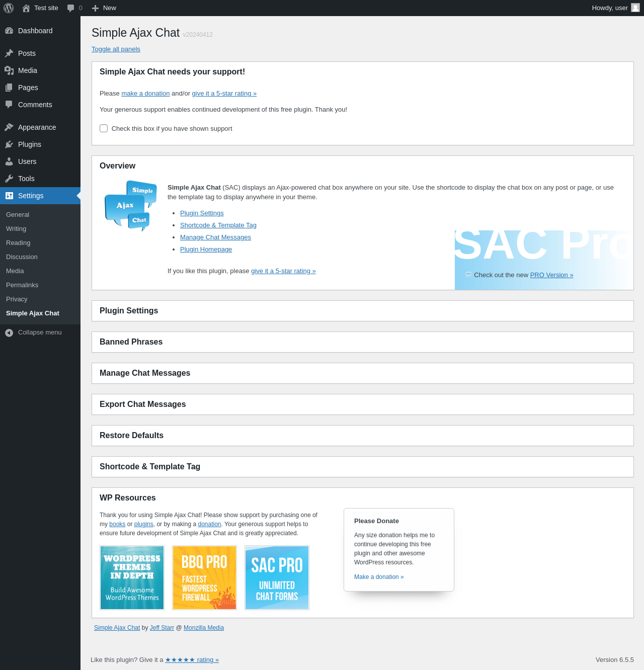
Task: Click the Media library icon in sidebar
Action: [9, 70]
